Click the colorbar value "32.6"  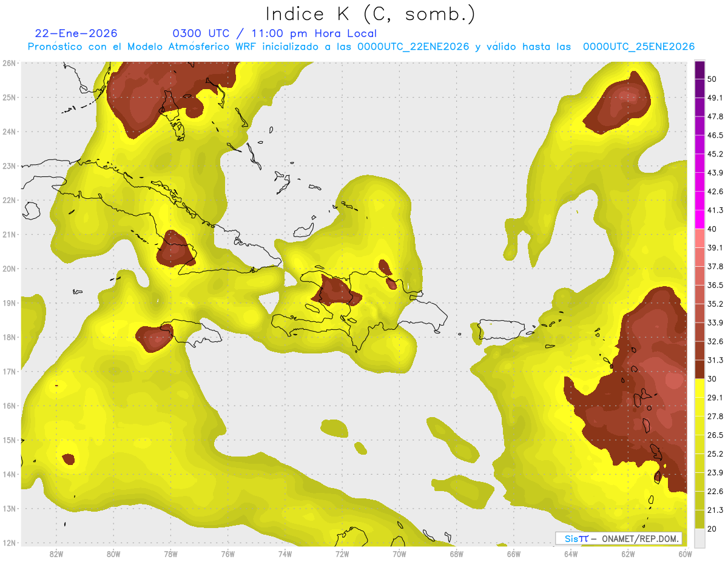[715, 341]
